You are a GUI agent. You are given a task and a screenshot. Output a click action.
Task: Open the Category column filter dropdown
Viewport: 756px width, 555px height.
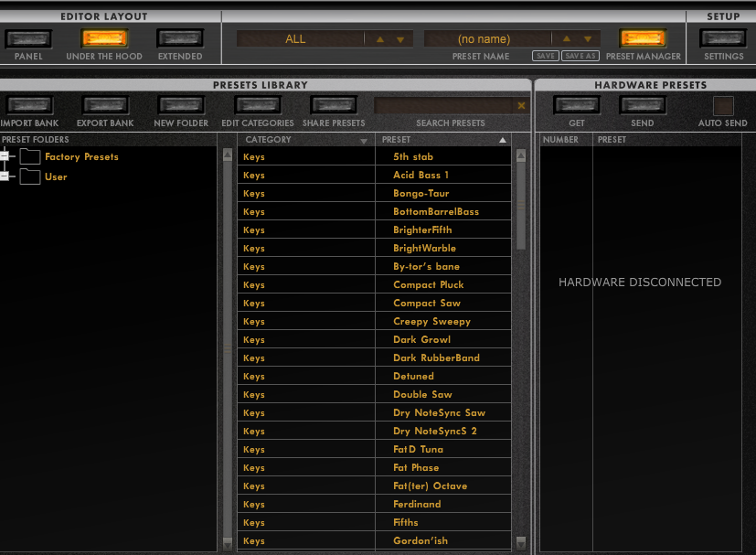(364, 141)
